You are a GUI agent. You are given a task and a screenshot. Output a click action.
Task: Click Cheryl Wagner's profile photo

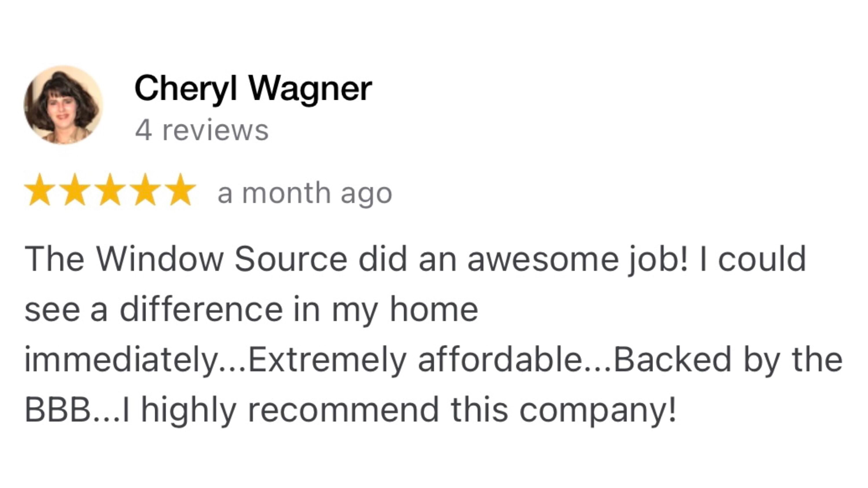(x=63, y=105)
